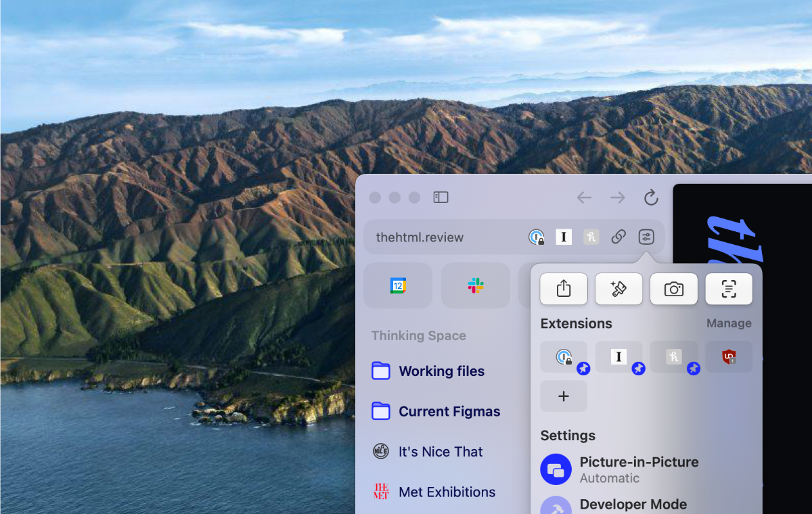Image resolution: width=812 pixels, height=514 pixels.
Task: Click the Current Figmas folder icon
Action: (381, 411)
